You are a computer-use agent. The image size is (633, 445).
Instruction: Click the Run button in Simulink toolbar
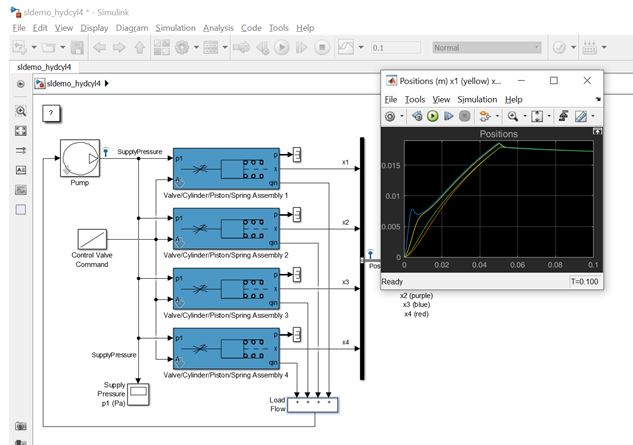[282, 48]
